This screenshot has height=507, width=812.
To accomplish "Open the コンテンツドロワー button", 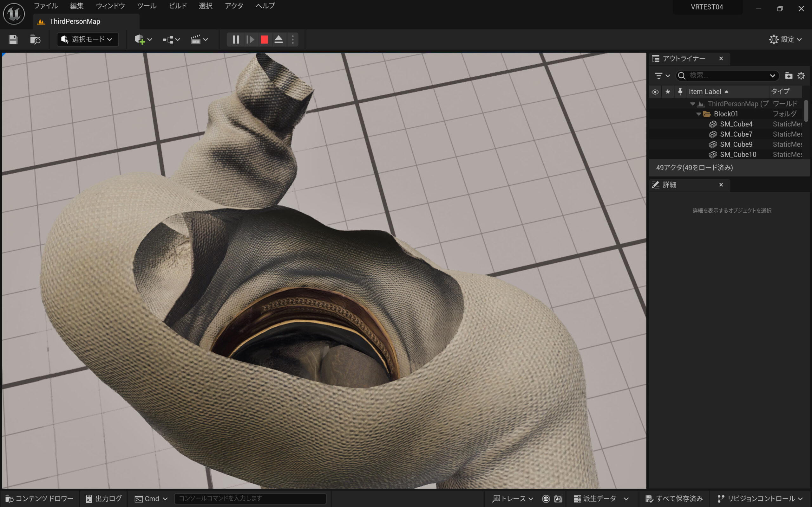I will (x=40, y=499).
